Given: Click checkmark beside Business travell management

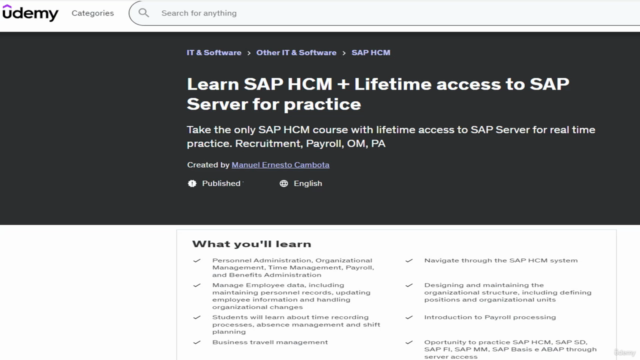Looking at the screenshot, I should click(197, 342).
